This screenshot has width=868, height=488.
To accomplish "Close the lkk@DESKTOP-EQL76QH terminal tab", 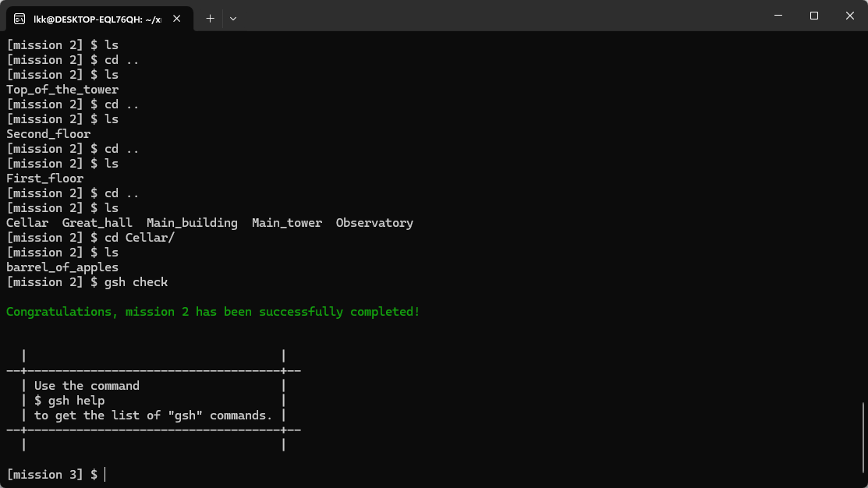I will (x=179, y=19).
